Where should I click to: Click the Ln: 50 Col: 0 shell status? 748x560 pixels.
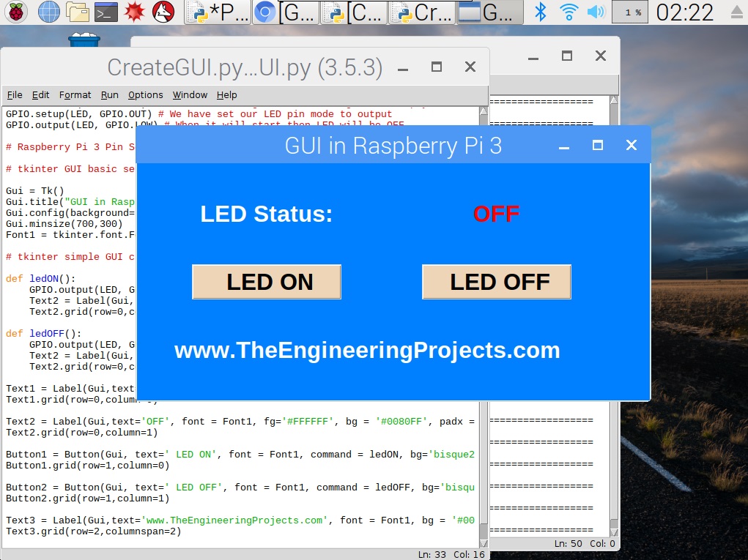pos(585,543)
